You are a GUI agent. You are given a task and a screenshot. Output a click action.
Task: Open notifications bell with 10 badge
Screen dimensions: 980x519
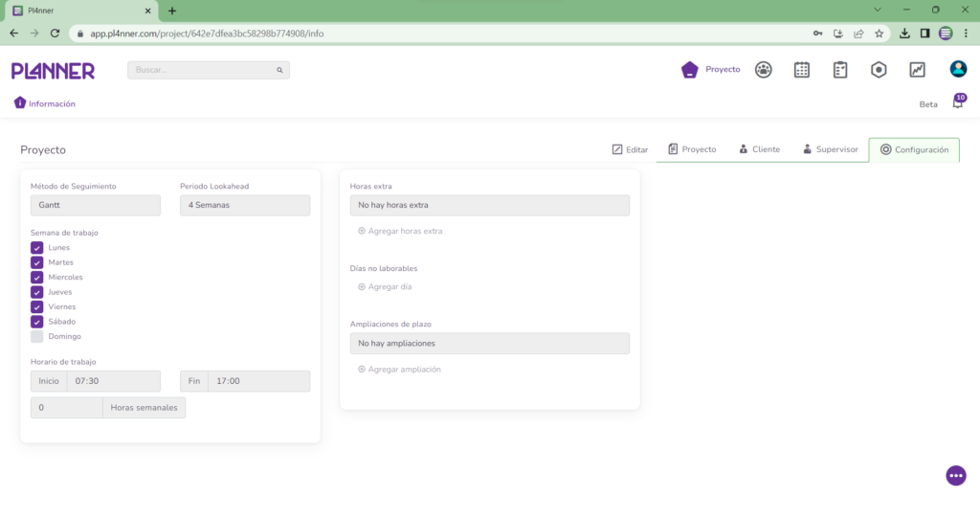(x=957, y=103)
